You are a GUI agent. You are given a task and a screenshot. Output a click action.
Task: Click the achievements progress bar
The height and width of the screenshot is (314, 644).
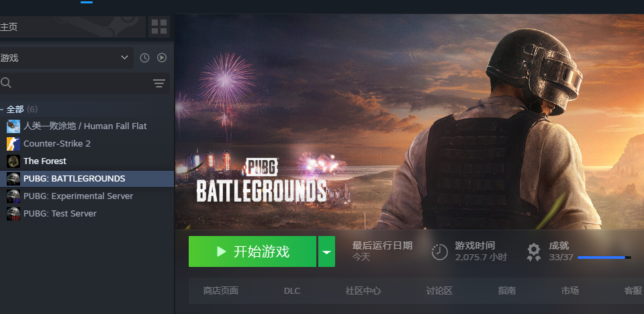click(x=604, y=258)
